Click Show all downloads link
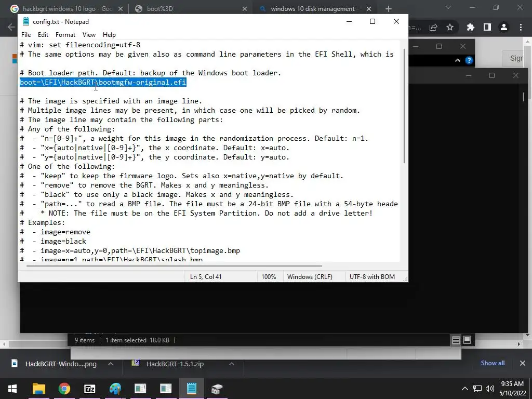The width and height of the screenshot is (532, 399). tap(493, 363)
